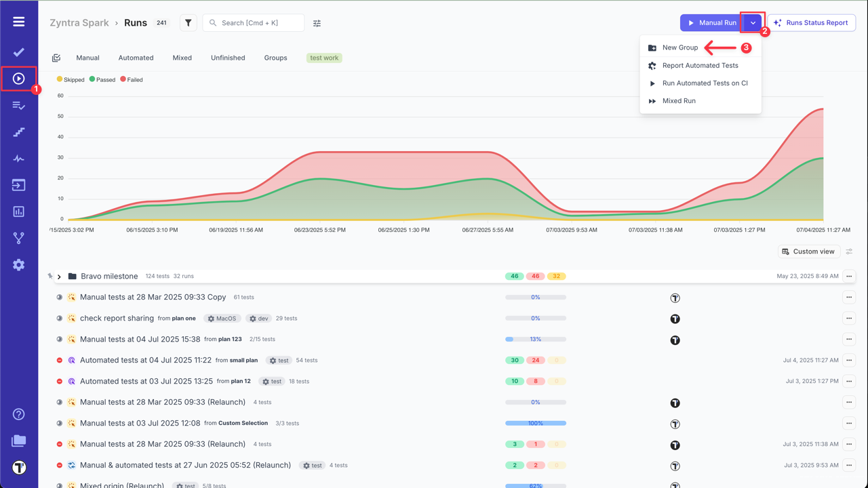
Task: Open the Tests checkmark icon in sidebar
Action: click(x=19, y=52)
